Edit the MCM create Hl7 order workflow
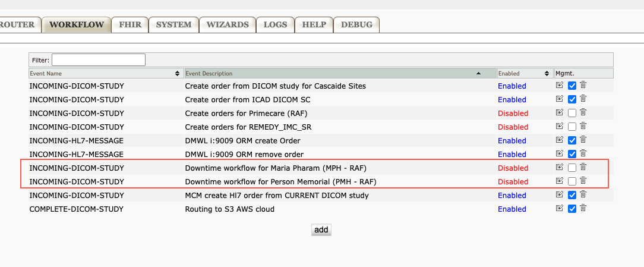The height and width of the screenshot is (267, 644). [x=560, y=195]
